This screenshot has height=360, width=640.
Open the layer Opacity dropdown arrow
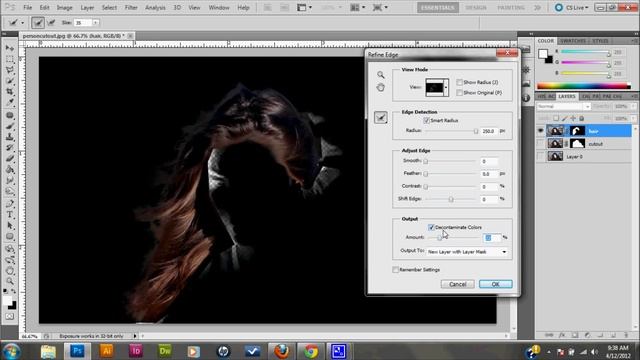(633, 107)
